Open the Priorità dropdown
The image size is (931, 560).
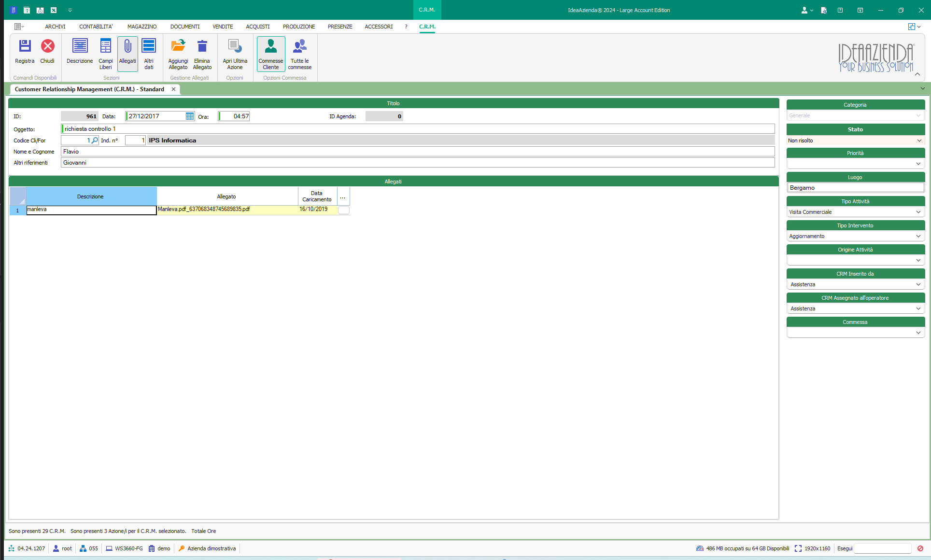pyautogui.click(x=918, y=164)
